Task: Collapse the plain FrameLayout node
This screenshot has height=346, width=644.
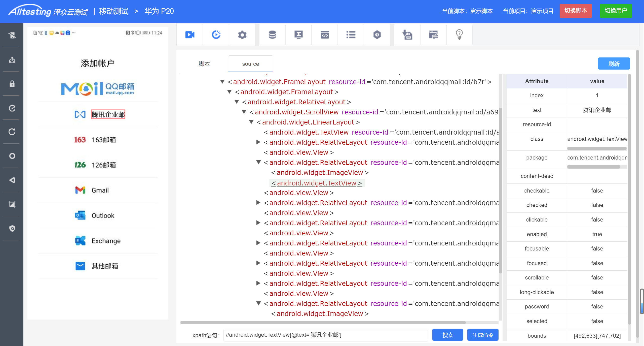Action: click(229, 92)
